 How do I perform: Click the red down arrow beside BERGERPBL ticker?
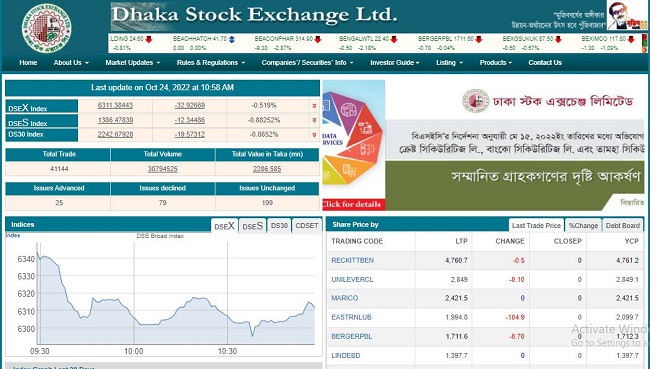(x=479, y=39)
